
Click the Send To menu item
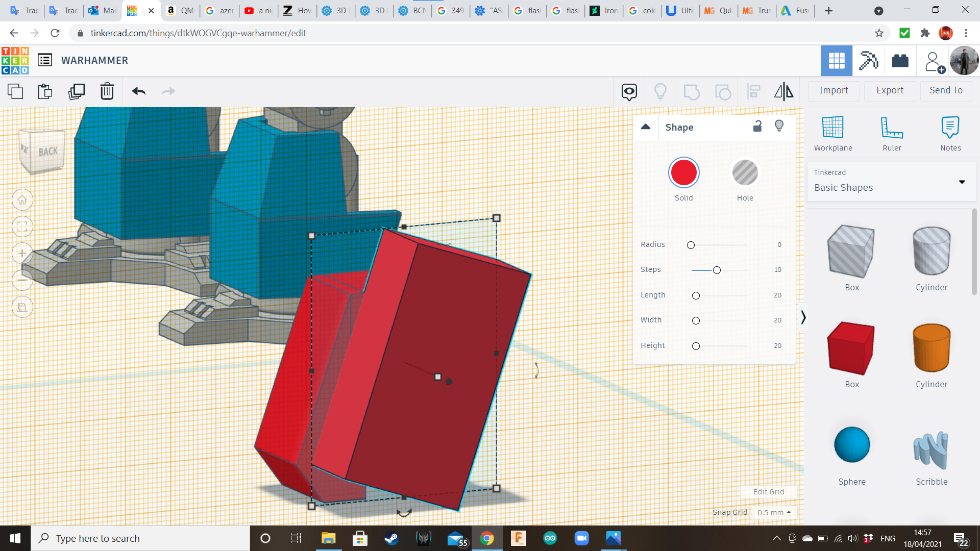[x=946, y=90]
